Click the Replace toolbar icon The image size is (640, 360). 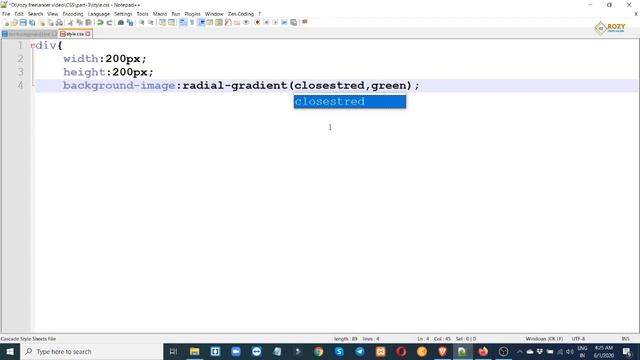point(130,22)
